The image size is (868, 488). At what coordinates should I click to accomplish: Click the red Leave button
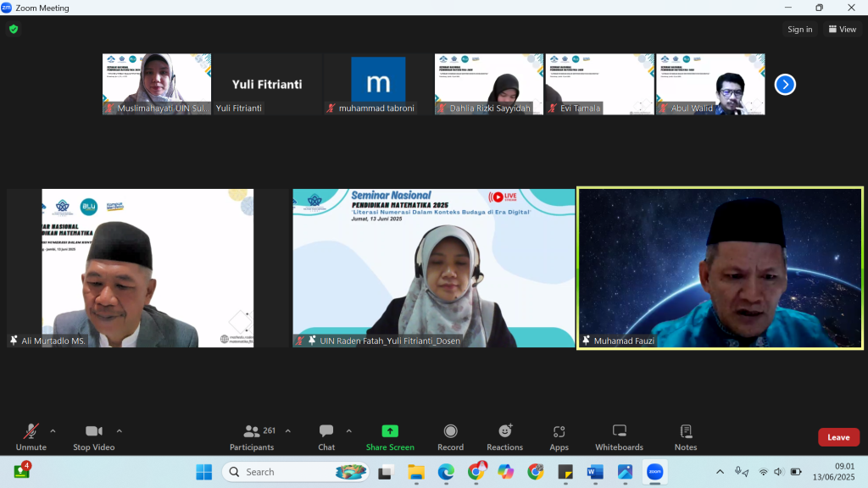[838, 437]
